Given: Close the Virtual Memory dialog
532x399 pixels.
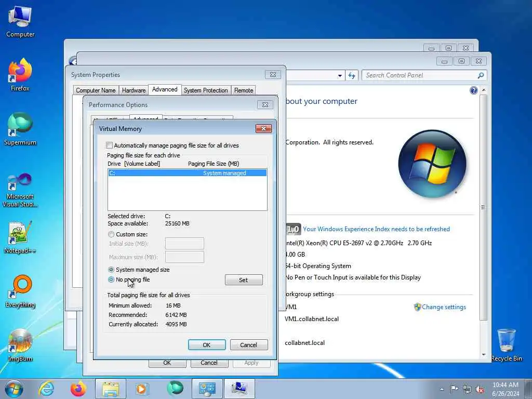Looking at the screenshot, I should 263,129.
